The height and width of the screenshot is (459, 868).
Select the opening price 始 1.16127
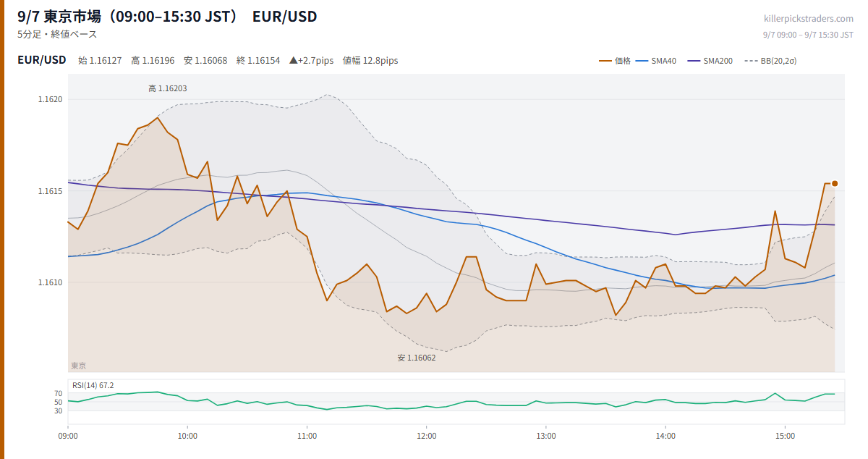tap(100, 61)
